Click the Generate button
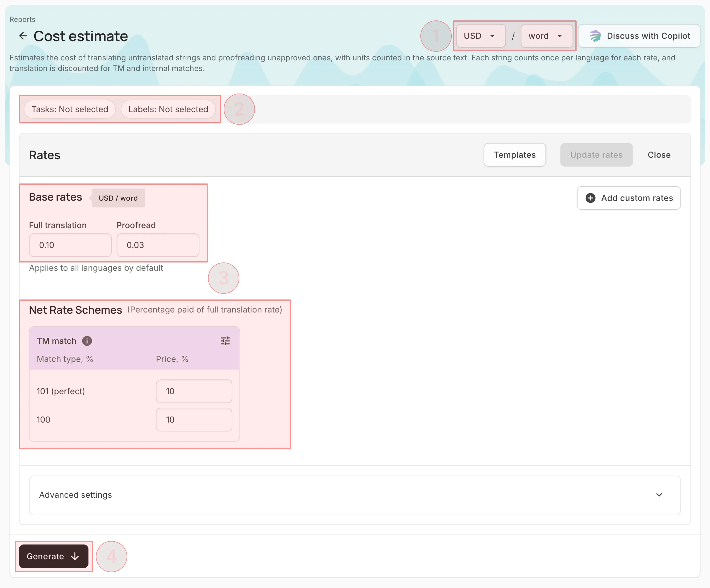 (x=54, y=557)
